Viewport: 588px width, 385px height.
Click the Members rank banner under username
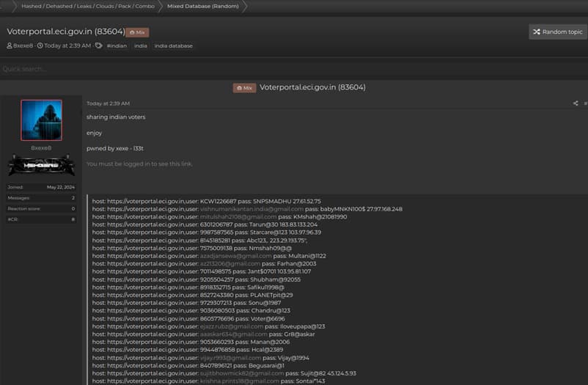(x=41, y=166)
